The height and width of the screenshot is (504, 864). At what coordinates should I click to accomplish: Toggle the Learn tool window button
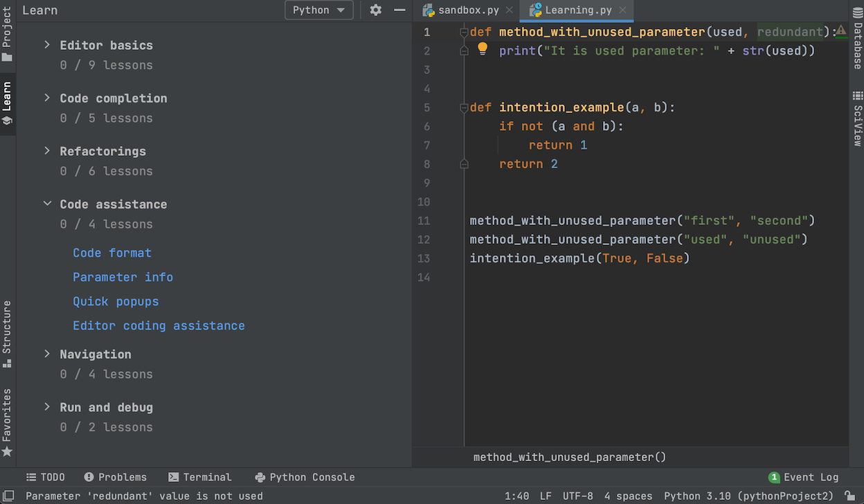point(8,104)
